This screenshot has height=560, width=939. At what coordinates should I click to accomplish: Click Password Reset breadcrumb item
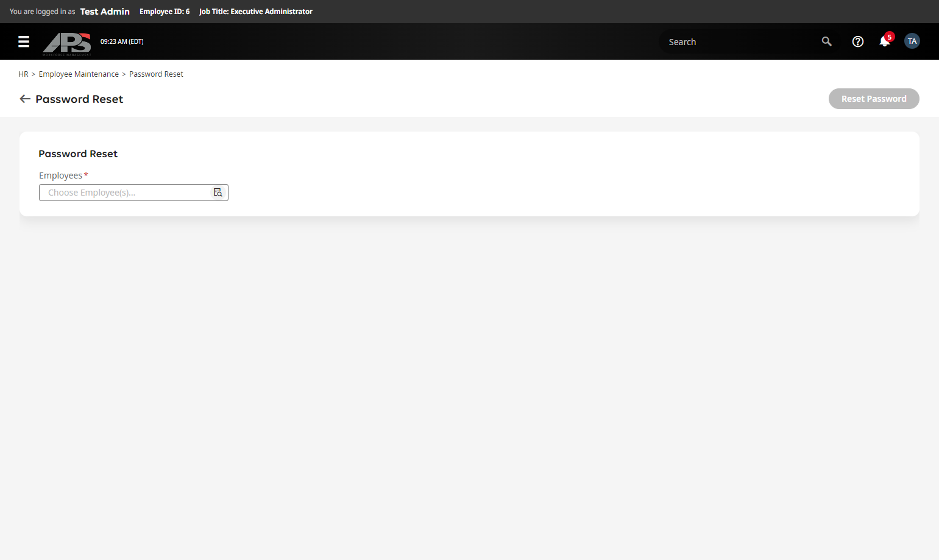(156, 74)
